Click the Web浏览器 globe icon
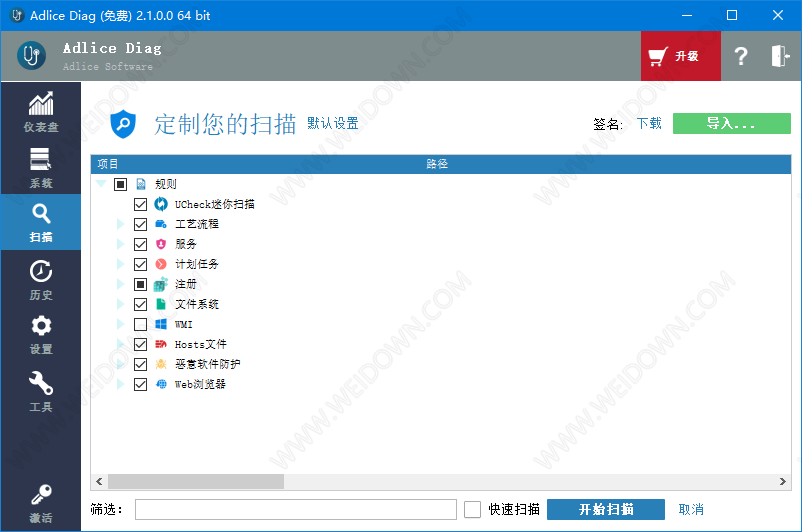The height and width of the screenshot is (532, 802). 161,384
